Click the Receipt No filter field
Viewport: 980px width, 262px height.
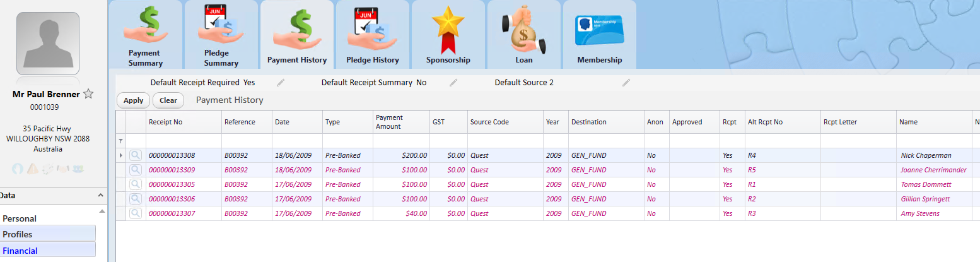coord(184,141)
